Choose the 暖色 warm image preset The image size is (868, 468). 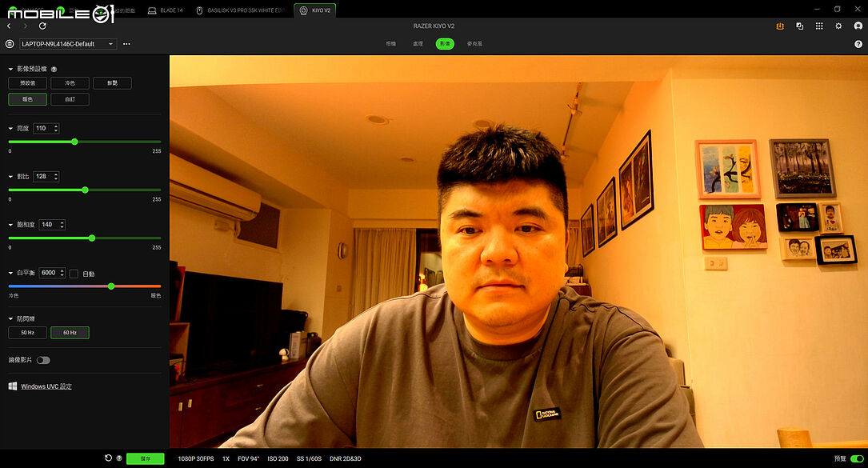28,99
